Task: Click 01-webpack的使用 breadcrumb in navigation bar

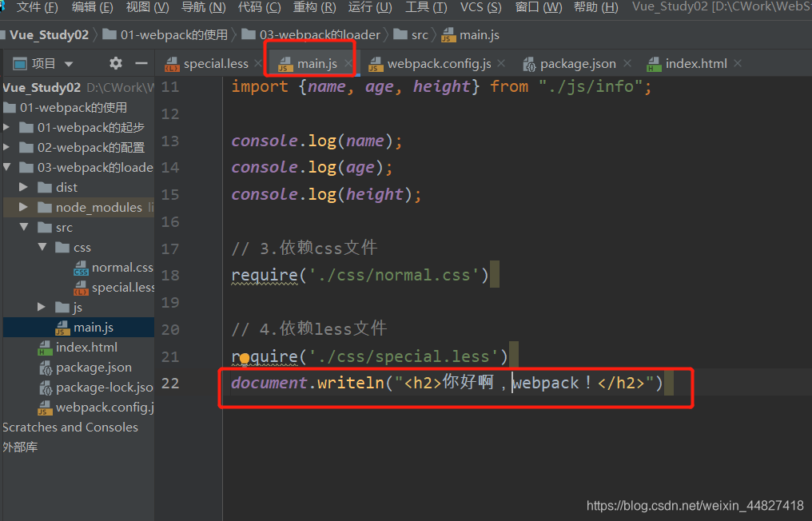Action: (x=165, y=34)
